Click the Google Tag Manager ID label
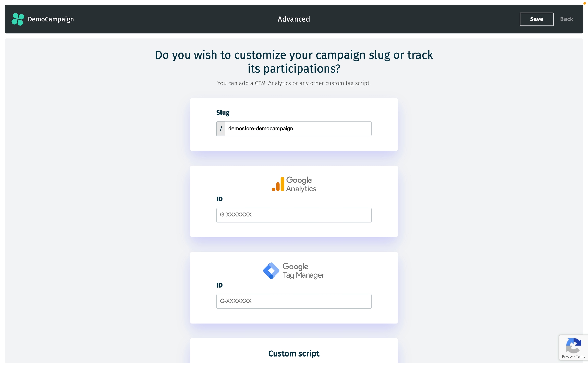 click(219, 285)
